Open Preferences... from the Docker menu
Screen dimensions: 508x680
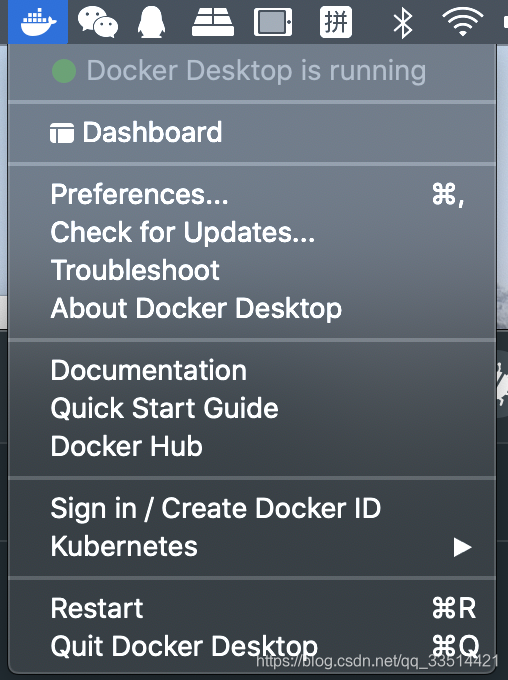pos(252,194)
